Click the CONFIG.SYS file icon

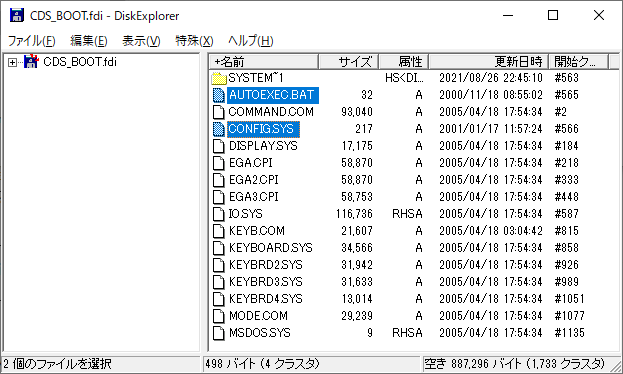click(x=219, y=129)
